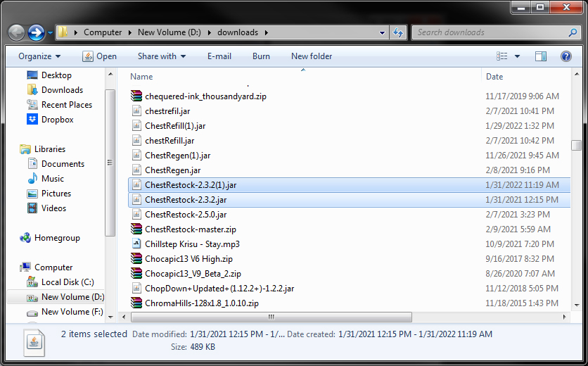This screenshot has height=366, width=588.
Task: Select Chillstep Krisu - Stay.mp3 audio icon
Action: click(x=136, y=244)
